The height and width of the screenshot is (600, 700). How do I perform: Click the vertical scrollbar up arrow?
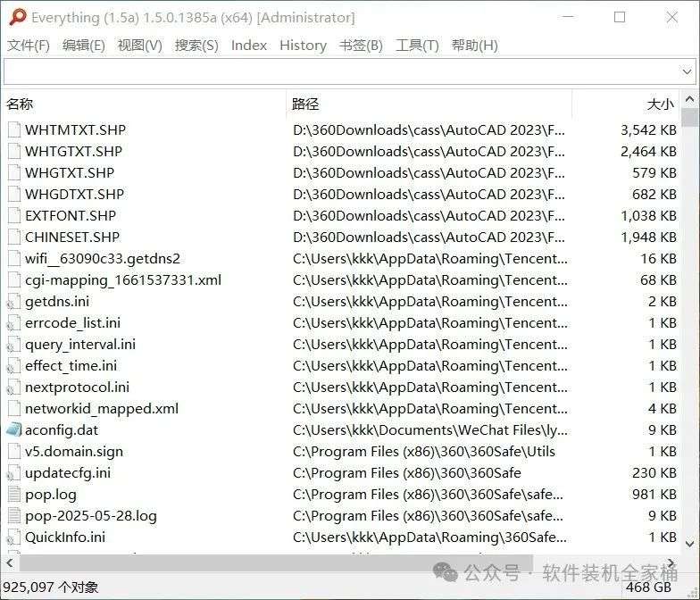pos(689,99)
